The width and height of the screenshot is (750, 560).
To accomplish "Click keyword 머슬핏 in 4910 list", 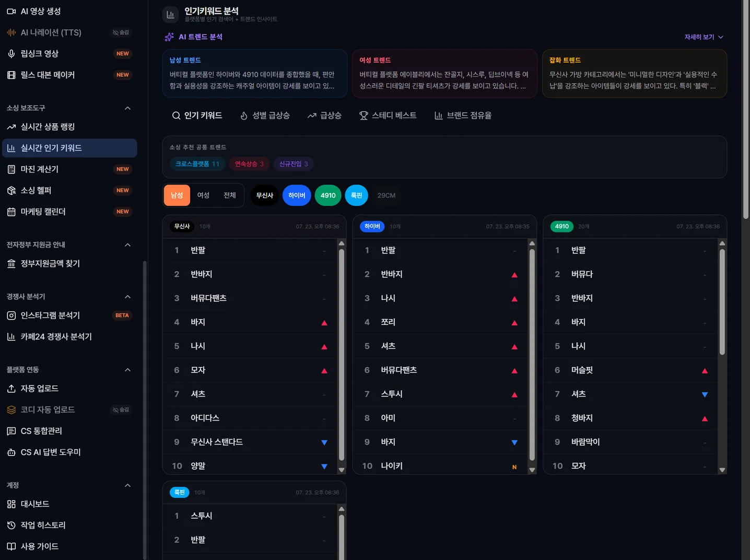I will tap(582, 370).
